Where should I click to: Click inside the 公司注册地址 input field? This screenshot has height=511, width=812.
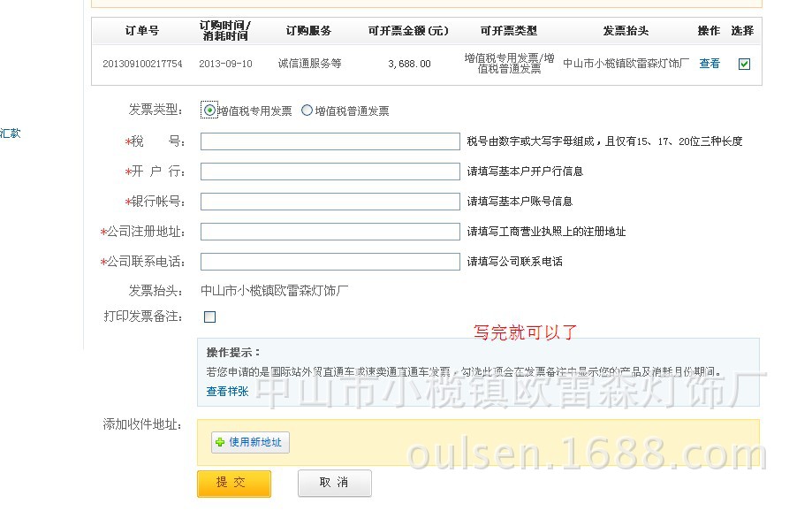[x=330, y=231]
